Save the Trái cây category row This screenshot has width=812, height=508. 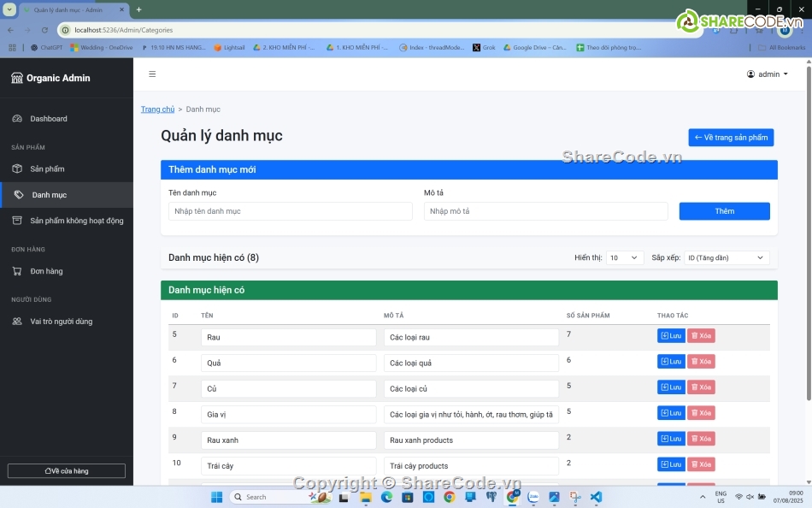click(671, 464)
